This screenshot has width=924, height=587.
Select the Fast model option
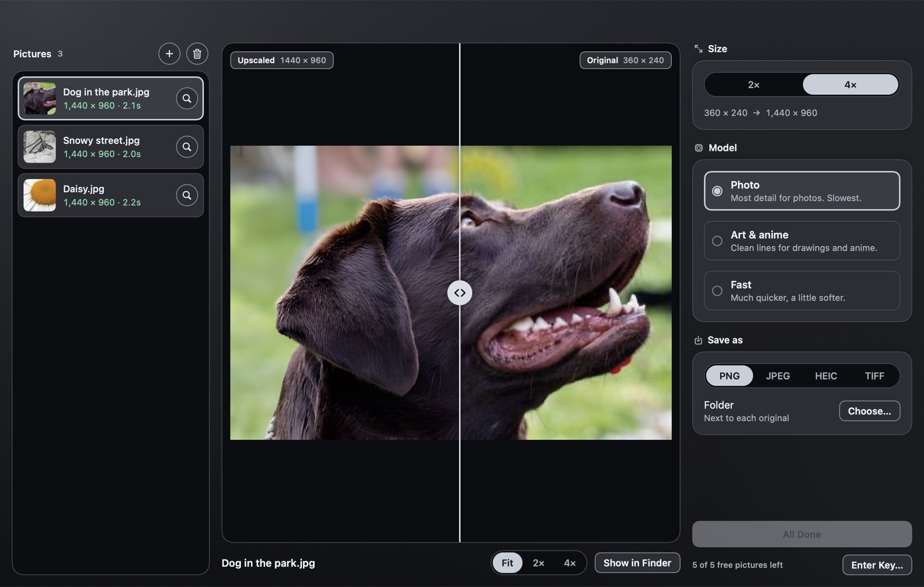coord(802,290)
